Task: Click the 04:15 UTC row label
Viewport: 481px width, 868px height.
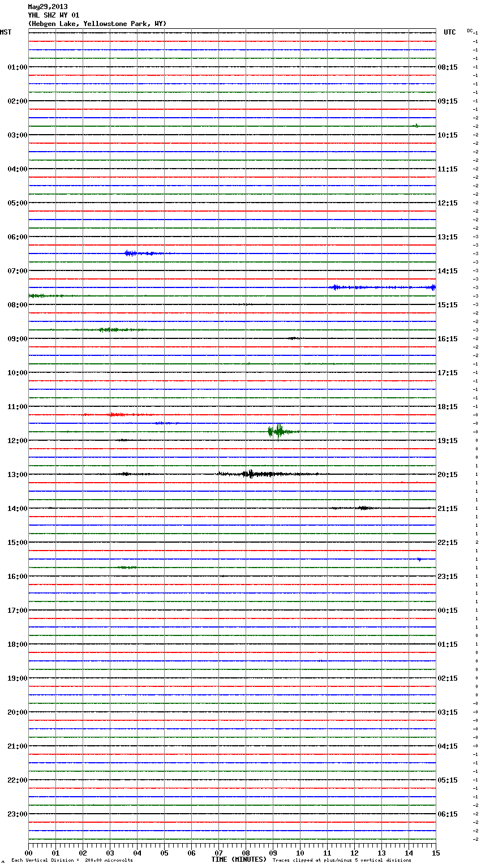Action: pos(448,746)
